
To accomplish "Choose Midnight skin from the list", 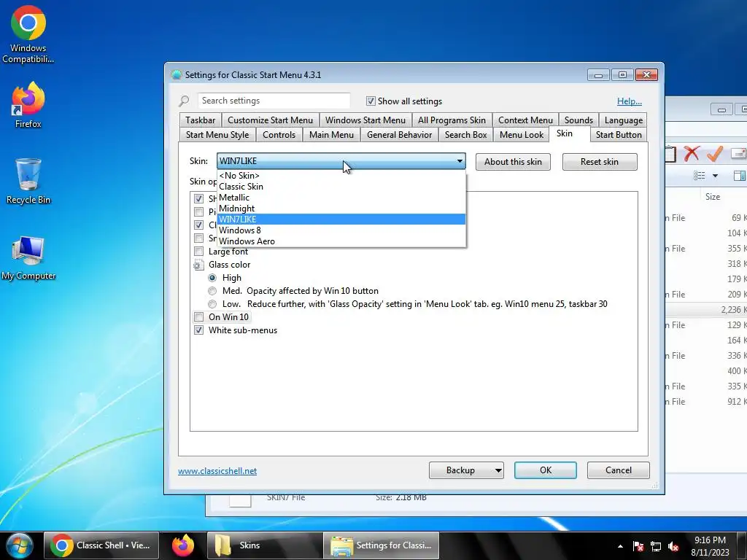I will tap(341, 209).
